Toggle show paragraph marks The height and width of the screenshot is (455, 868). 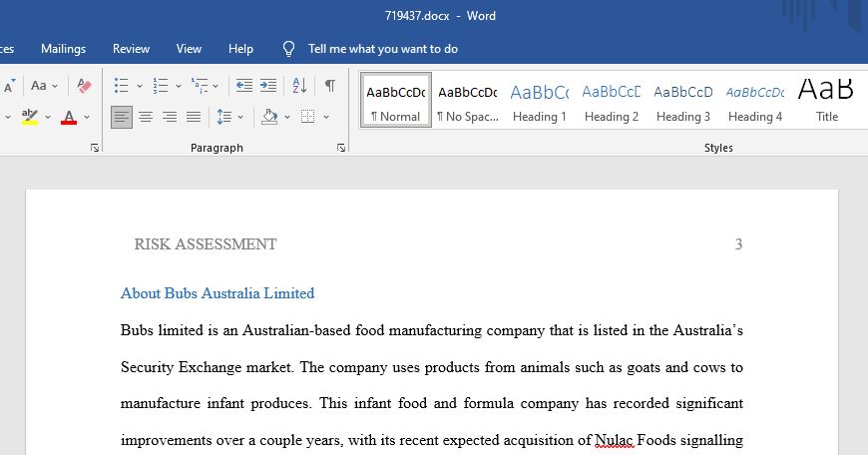329,85
